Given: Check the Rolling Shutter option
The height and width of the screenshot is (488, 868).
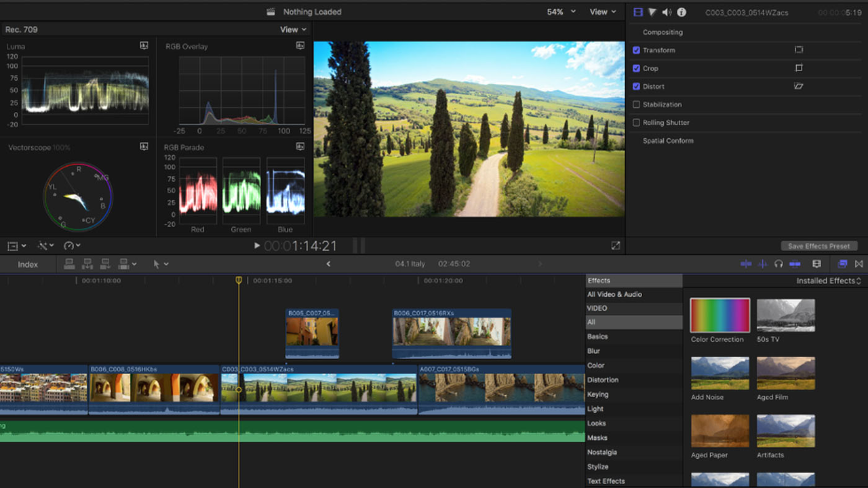Looking at the screenshot, I should [x=635, y=122].
